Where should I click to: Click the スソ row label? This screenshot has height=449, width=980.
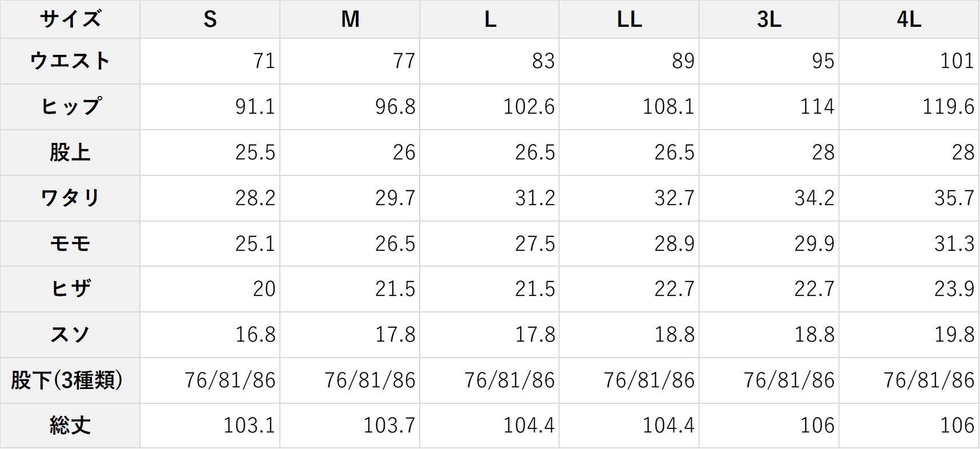point(70,335)
